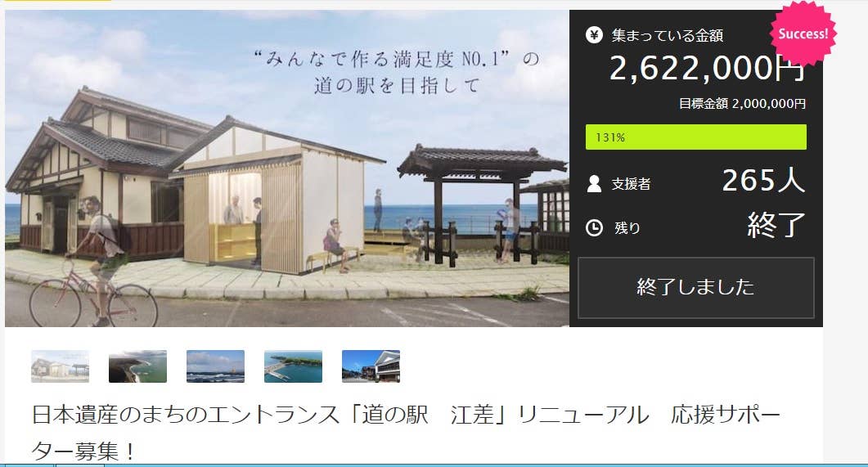Click the cyclist in the hero image
Screen dimensions: 868x467
tap(94, 264)
